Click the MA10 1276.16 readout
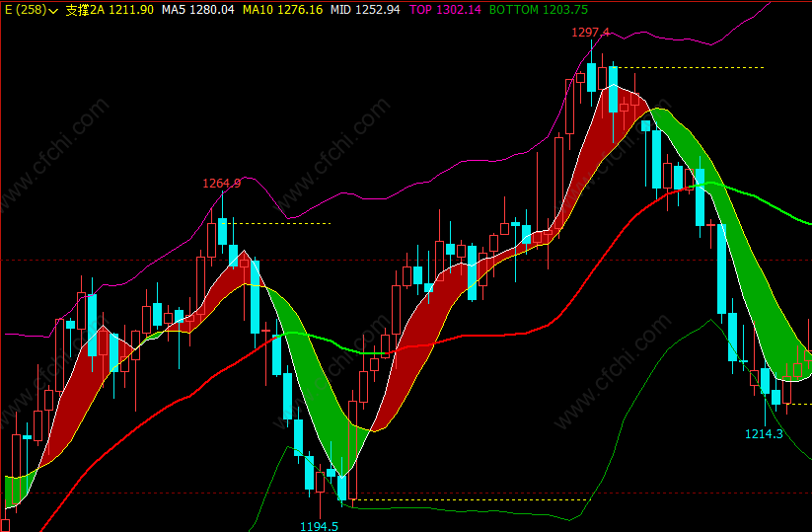Image resolution: width=812 pixels, height=532 pixels. pyautogui.click(x=283, y=10)
